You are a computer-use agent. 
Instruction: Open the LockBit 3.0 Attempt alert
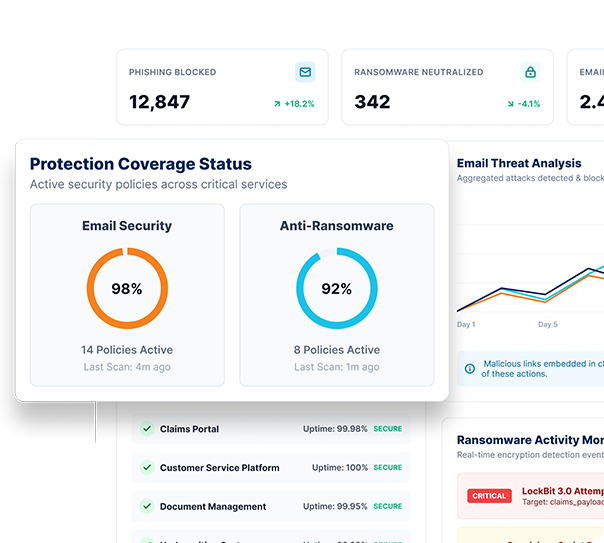tap(530, 496)
